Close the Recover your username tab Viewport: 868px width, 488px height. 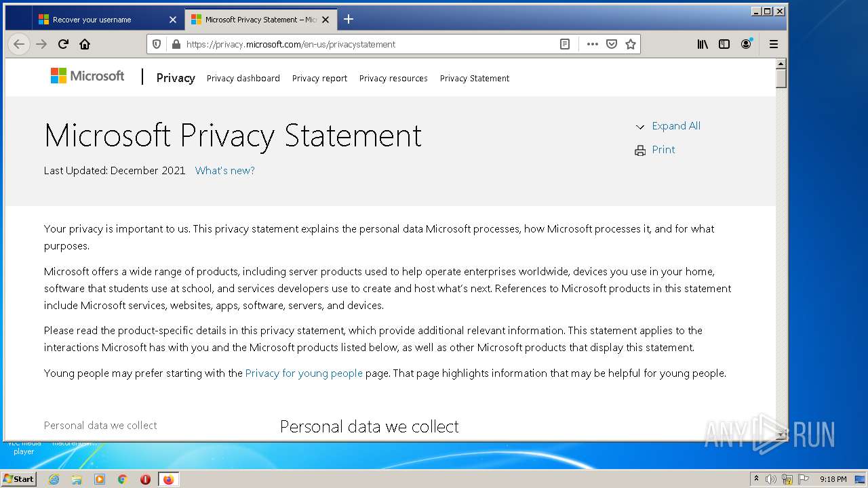pyautogui.click(x=173, y=20)
